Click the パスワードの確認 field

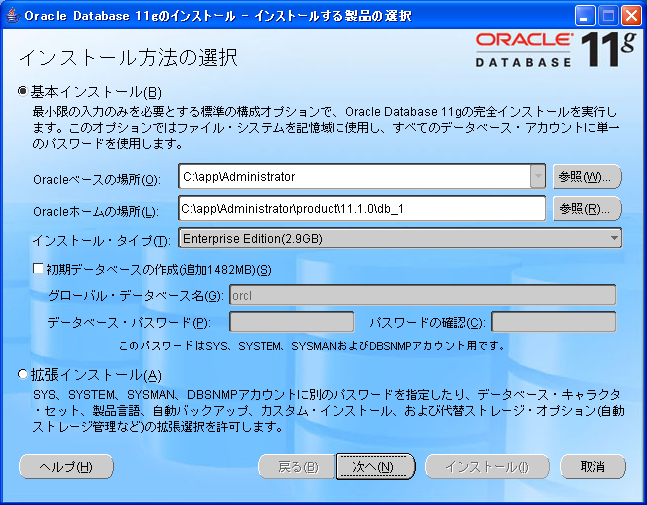554,322
